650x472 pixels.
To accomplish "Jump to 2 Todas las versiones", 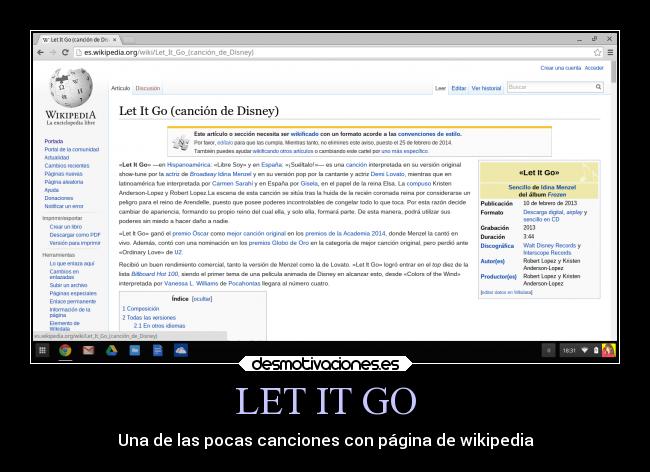I will point(149,317).
